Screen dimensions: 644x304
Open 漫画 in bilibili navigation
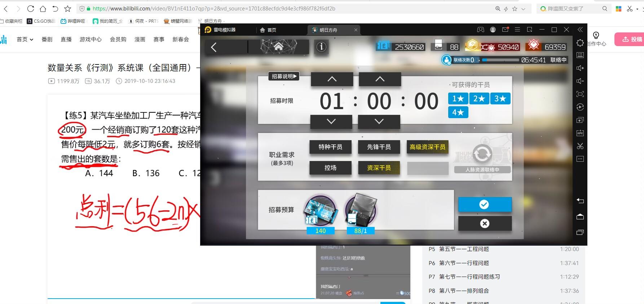(140, 39)
